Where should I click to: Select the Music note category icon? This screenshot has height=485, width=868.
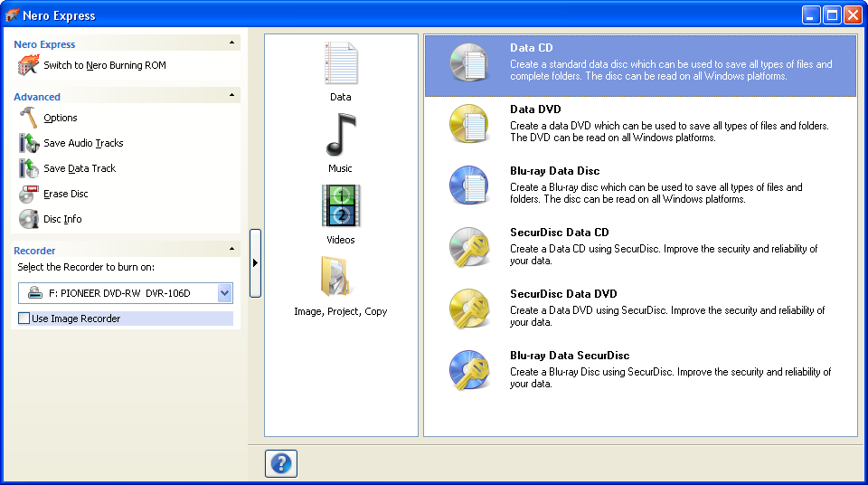click(341, 134)
